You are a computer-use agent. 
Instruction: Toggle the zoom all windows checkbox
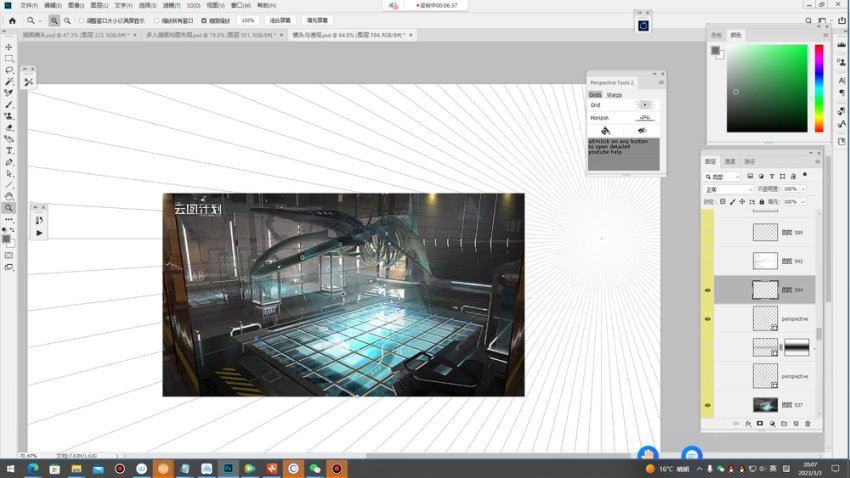click(x=157, y=21)
